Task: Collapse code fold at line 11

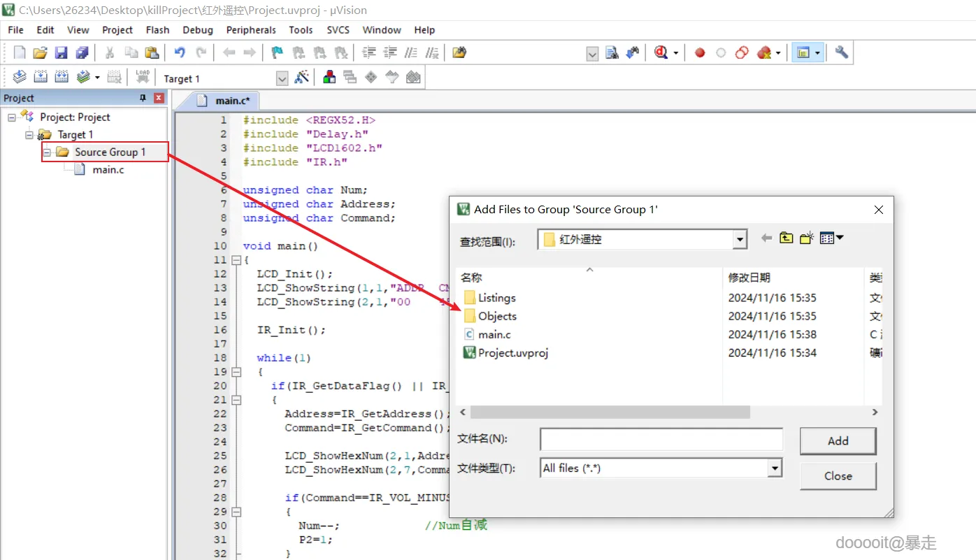Action: (236, 260)
